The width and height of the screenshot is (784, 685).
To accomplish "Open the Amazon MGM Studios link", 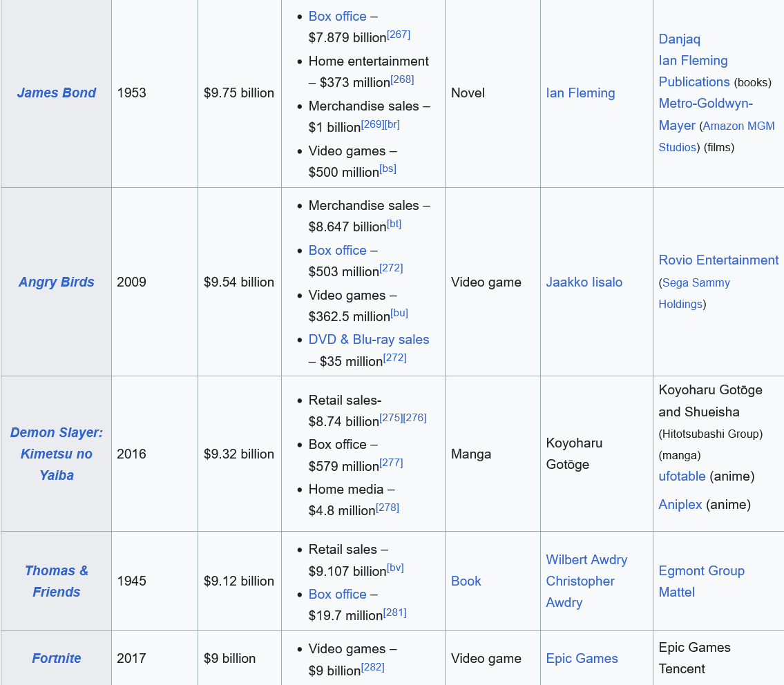I will pos(716,137).
